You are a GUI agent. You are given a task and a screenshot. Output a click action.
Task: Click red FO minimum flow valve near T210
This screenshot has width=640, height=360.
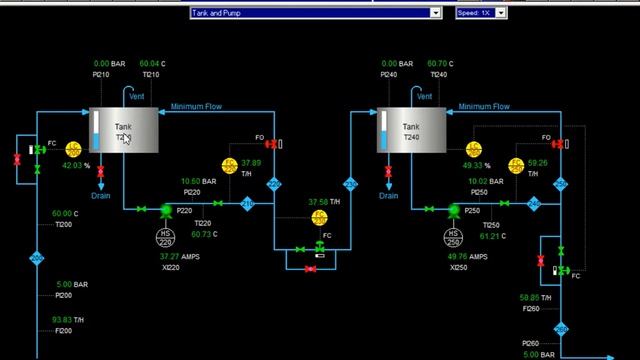coord(271,144)
